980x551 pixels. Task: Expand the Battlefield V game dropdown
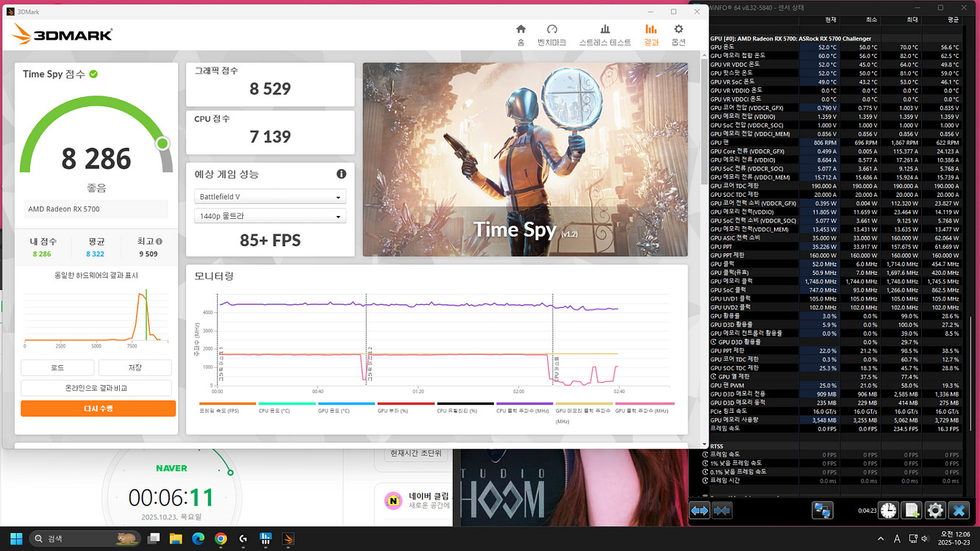270,197
